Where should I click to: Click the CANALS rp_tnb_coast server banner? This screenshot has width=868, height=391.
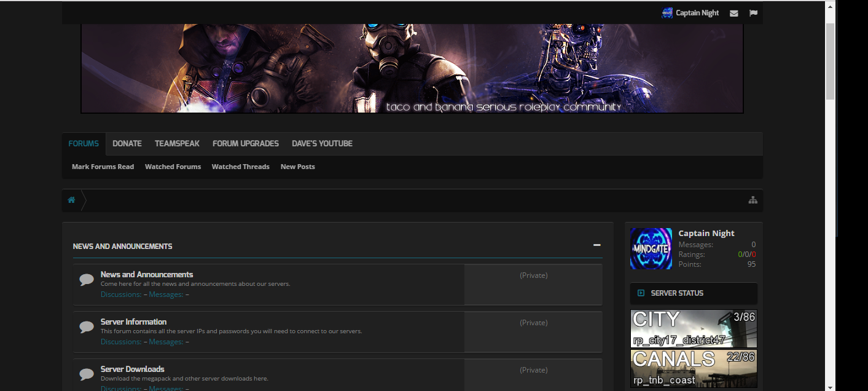coord(694,368)
